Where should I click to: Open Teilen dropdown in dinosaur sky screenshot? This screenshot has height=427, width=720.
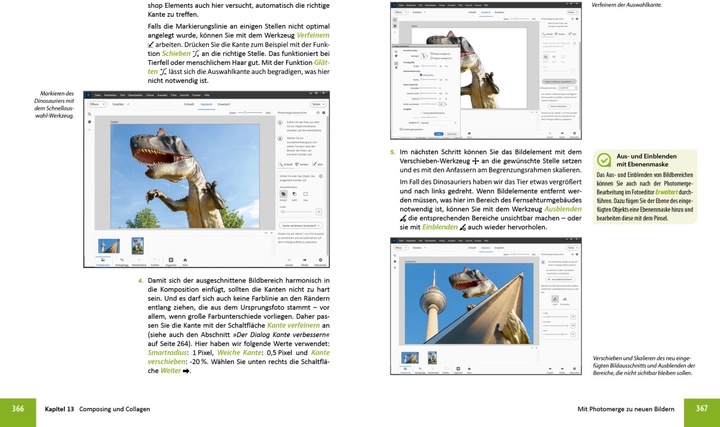(318, 104)
